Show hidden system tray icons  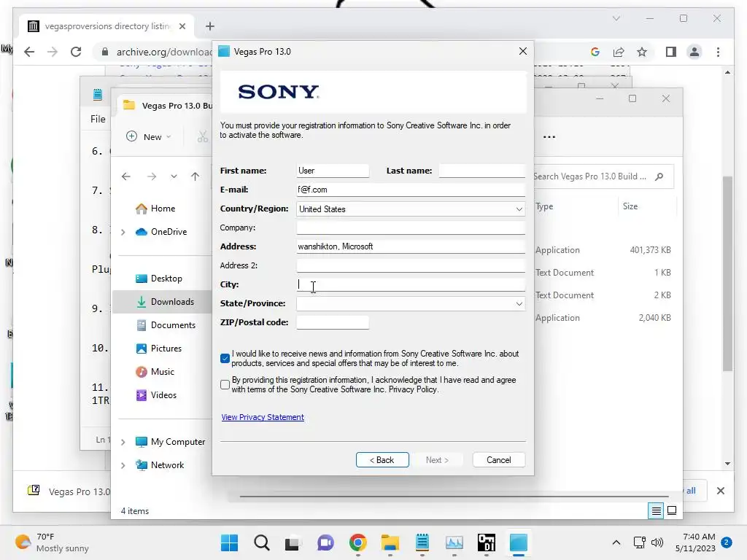[616, 542]
